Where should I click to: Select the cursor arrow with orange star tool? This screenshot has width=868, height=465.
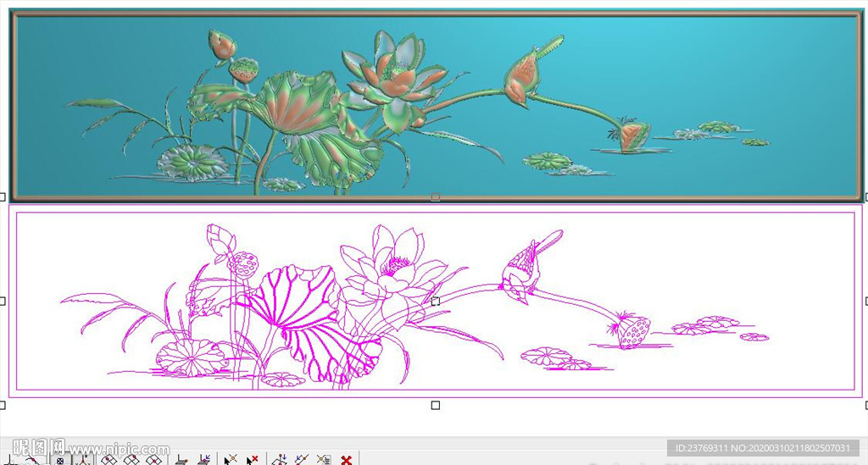pyautogui.click(x=230, y=460)
